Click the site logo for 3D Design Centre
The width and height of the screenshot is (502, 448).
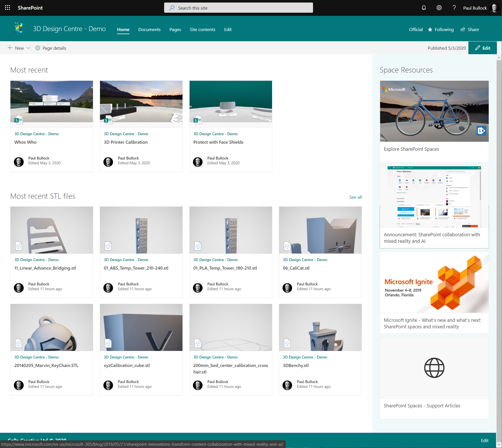click(18, 28)
